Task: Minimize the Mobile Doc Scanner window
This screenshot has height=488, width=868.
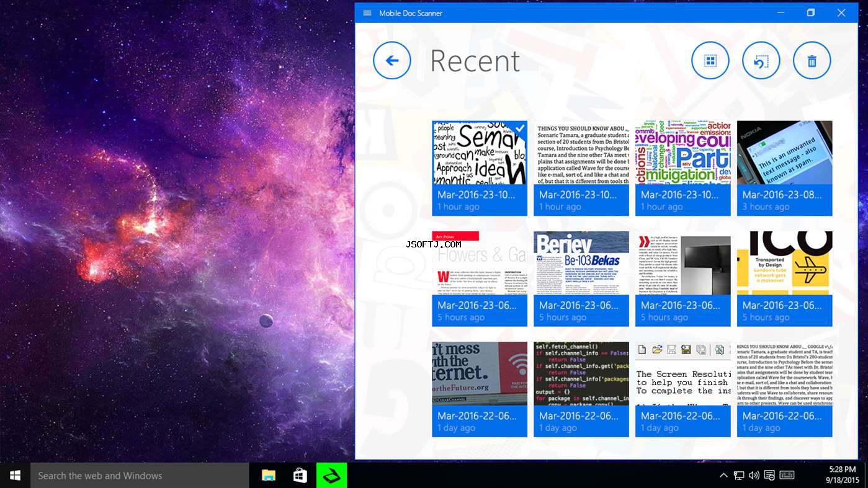Action: coord(781,13)
